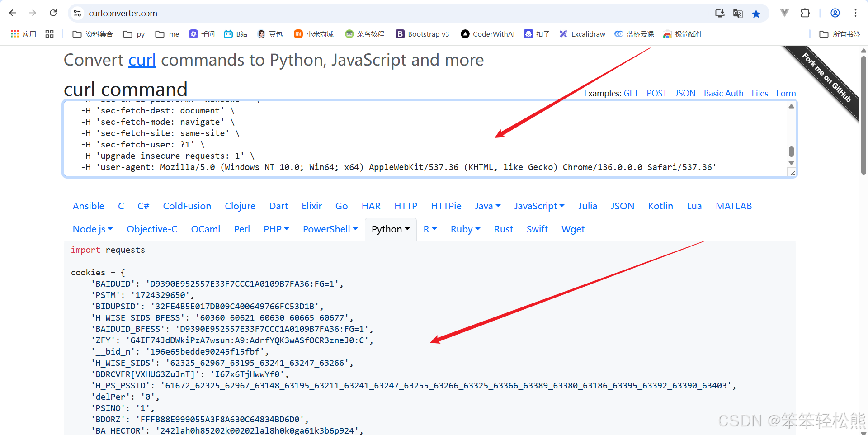
Task: Open the Excalidraw bookmark
Action: pyautogui.click(x=582, y=34)
